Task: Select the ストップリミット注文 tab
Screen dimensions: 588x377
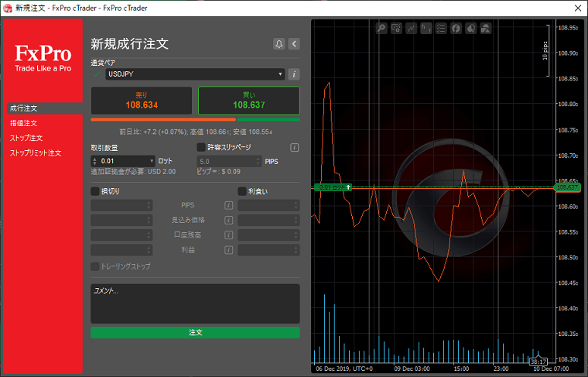Action: [x=36, y=153]
